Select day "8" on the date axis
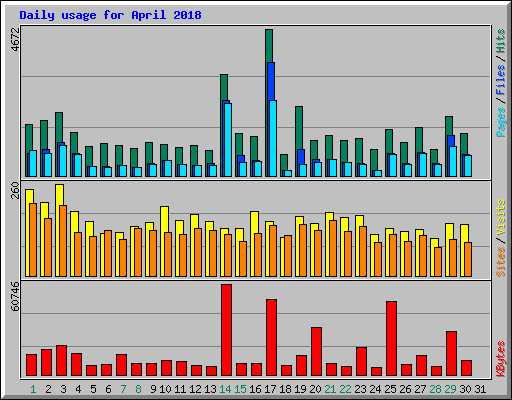 coord(138,389)
